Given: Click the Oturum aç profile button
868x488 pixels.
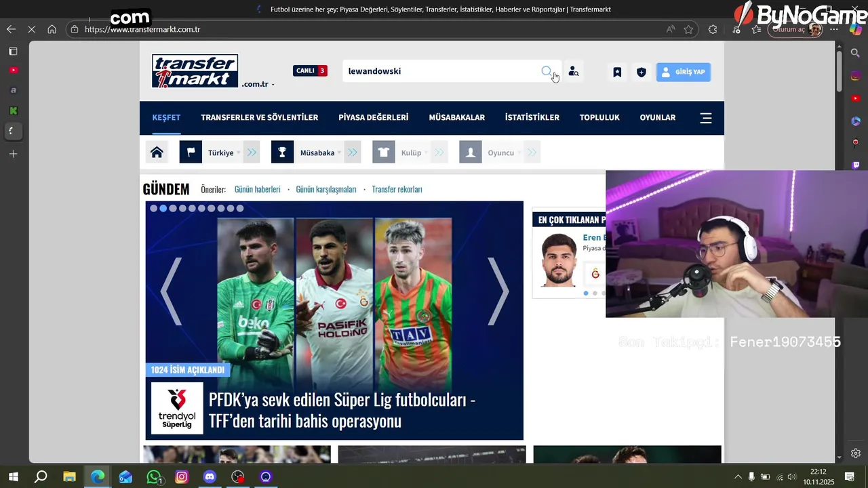Looking at the screenshot, I should (796, 29).
